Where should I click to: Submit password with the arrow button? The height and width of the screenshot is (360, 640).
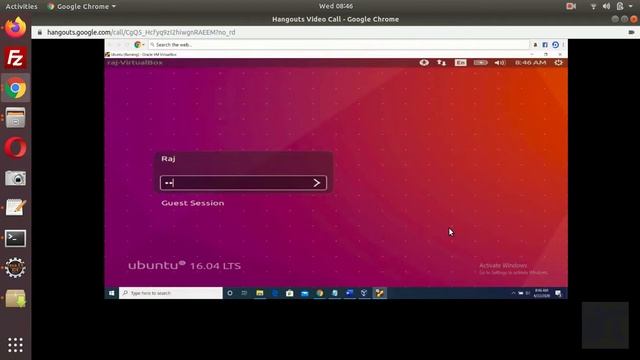pos(317,183)
